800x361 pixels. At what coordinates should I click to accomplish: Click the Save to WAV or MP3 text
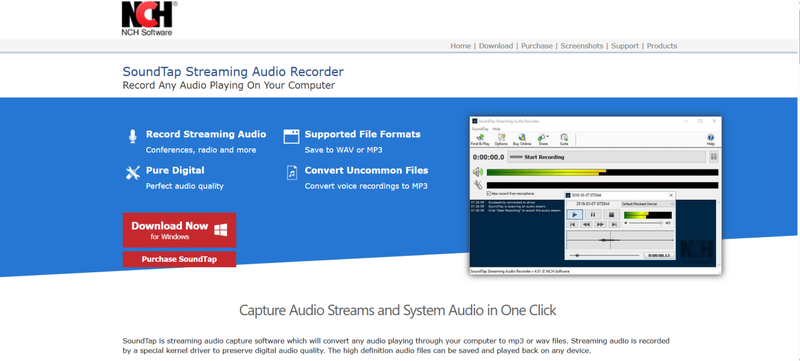pyautogui.click(x=343, y=150)
